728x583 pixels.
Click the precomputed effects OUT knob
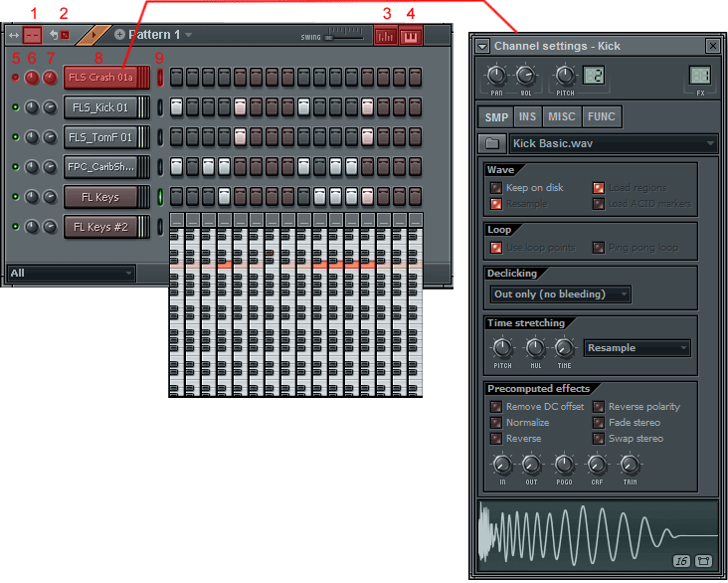tap(532, 464)
